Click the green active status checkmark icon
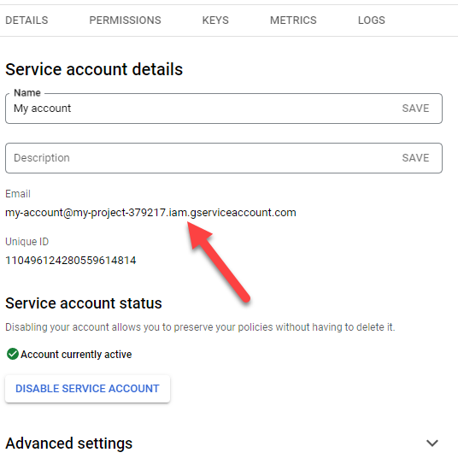 click(13, 354)
